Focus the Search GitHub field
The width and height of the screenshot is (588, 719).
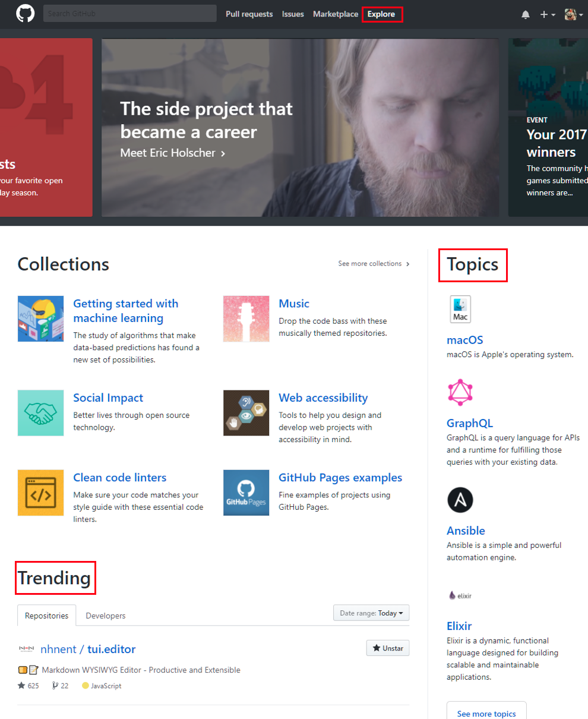(129, 14)
